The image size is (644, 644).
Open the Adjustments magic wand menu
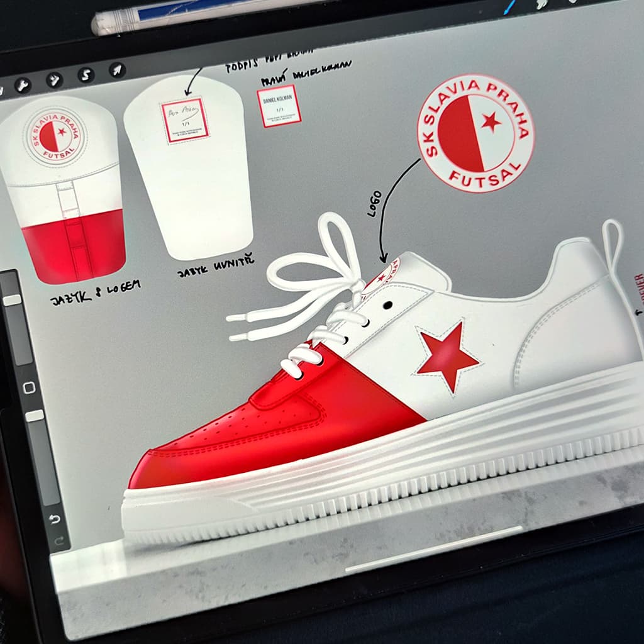(x=54, y=80)
